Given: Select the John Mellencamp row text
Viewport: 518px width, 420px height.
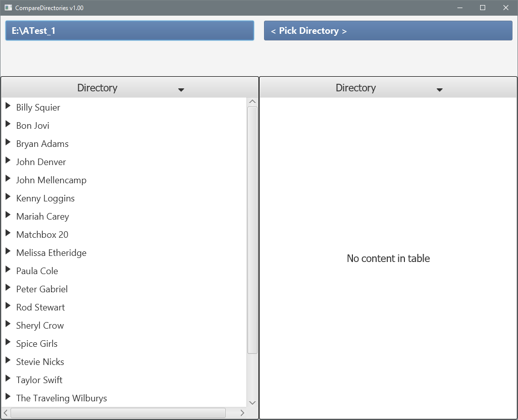Looking at the screenshot, I should pyautogui.click(x=51, y=180).
